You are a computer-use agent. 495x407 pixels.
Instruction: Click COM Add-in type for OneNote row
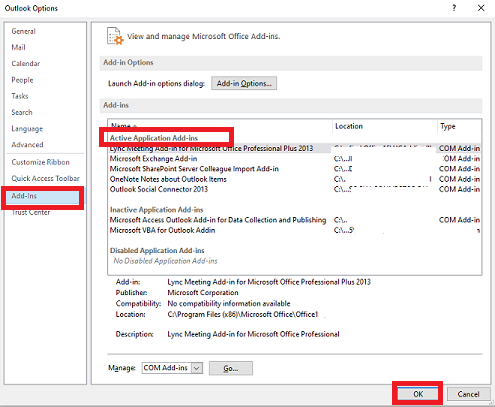pos(459,179)
